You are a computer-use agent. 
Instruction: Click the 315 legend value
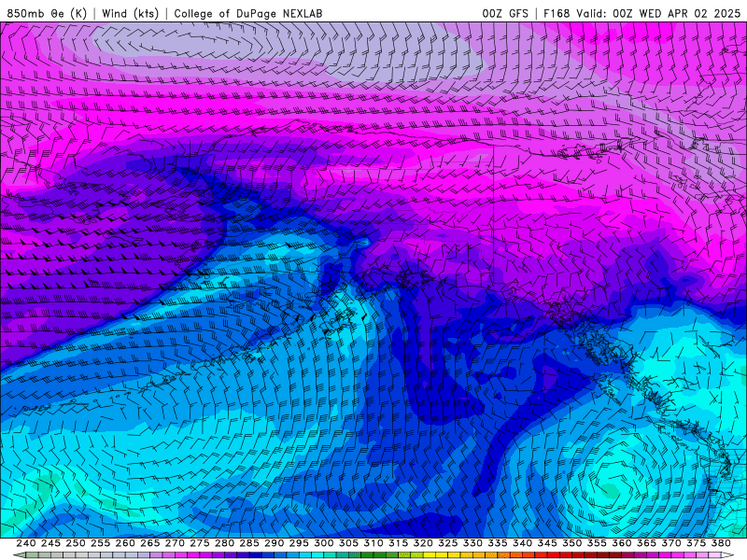pos(399,543)
